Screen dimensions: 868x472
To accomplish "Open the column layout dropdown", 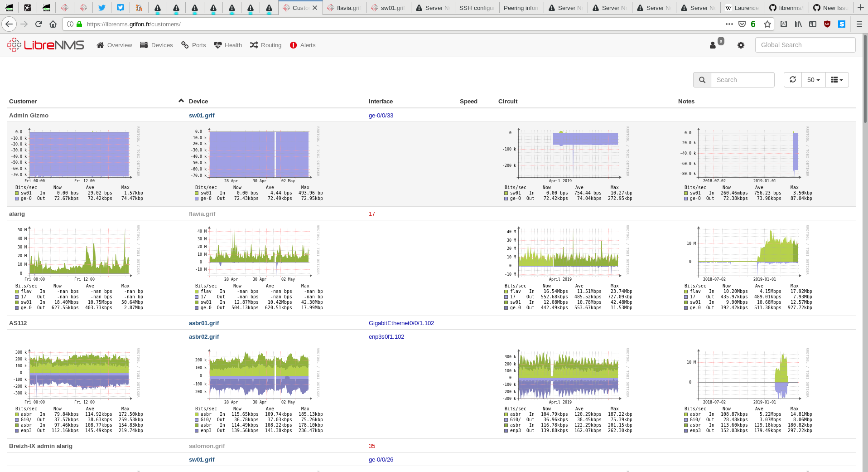I will pos(837,79).
